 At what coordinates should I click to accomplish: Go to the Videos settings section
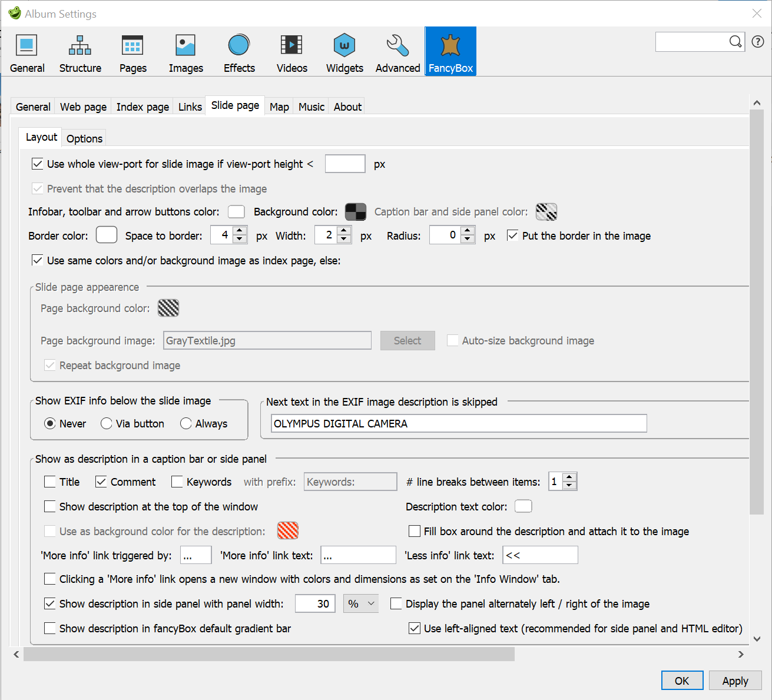(x=291, y=52)
